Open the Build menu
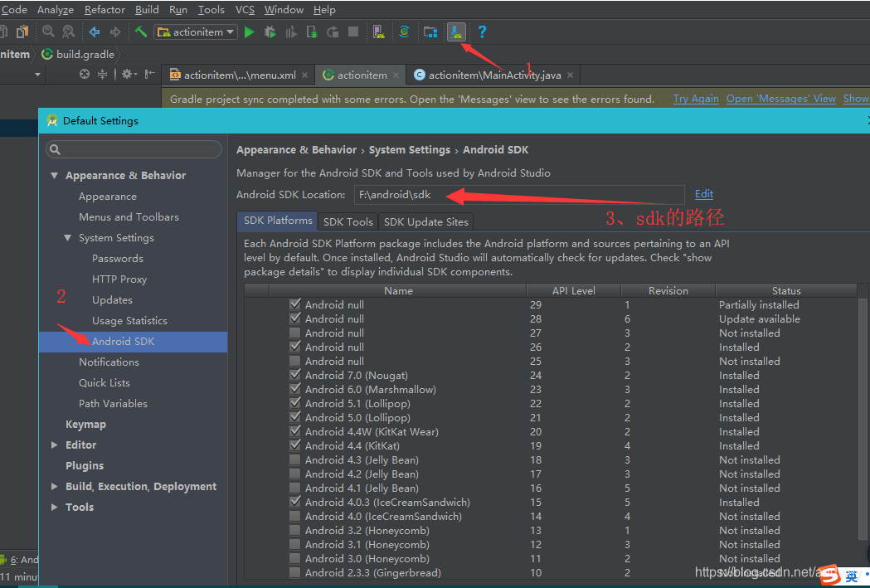Screen dimensions: 870x588 pos(147,10)
